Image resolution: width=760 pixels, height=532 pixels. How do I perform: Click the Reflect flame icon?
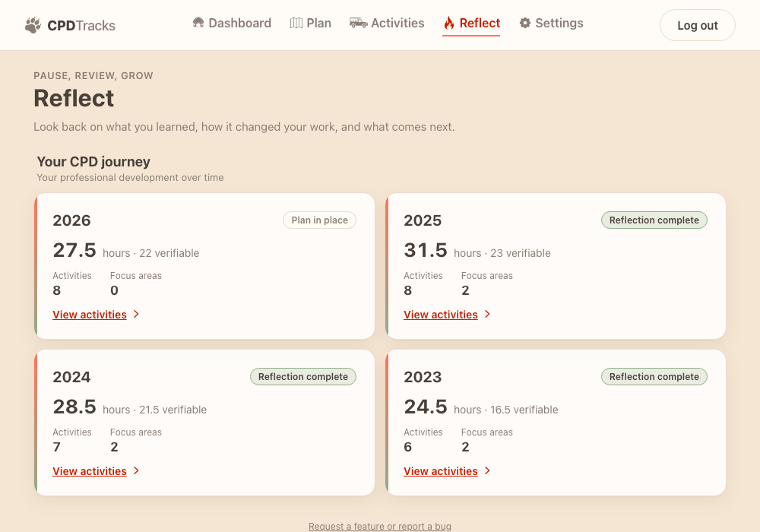point(449,23)
